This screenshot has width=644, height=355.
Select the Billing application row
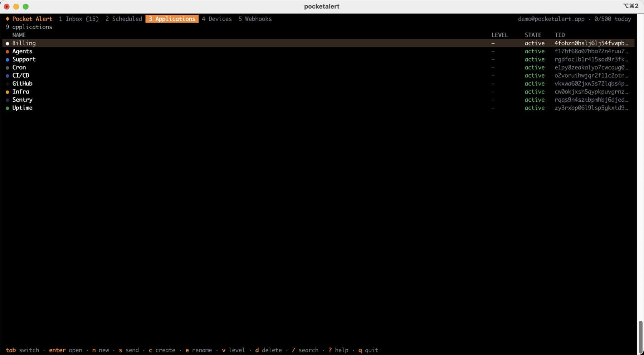318,43
